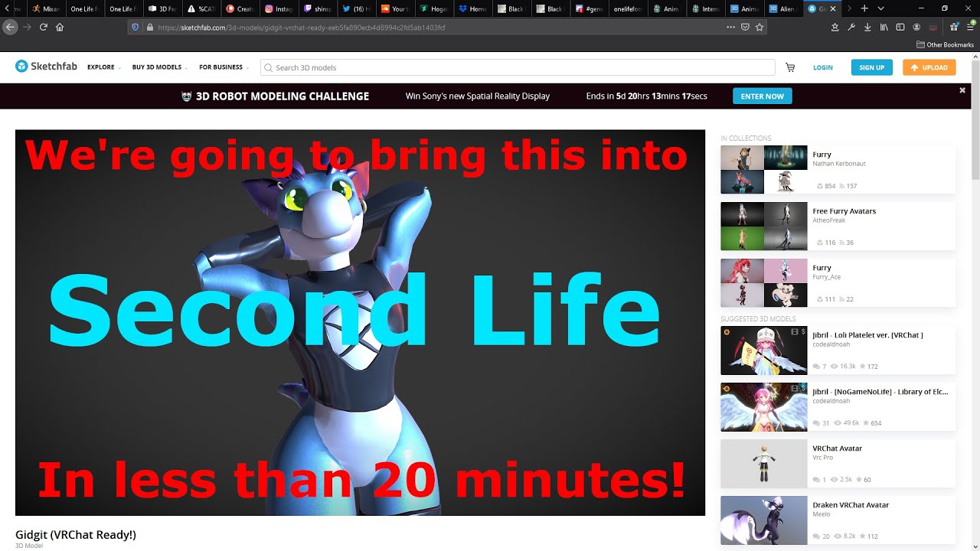Switch to the Twitter (16) tab

356,8
